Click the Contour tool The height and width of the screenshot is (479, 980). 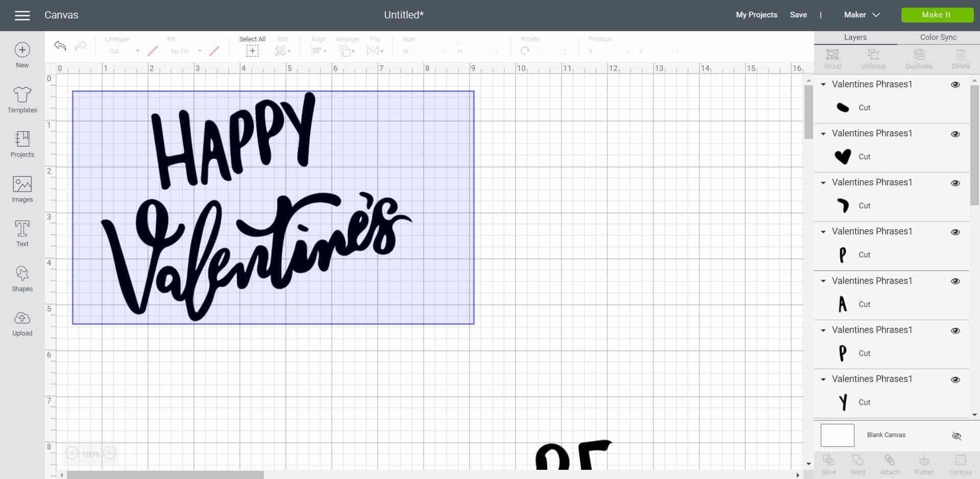tap(961, 465)
